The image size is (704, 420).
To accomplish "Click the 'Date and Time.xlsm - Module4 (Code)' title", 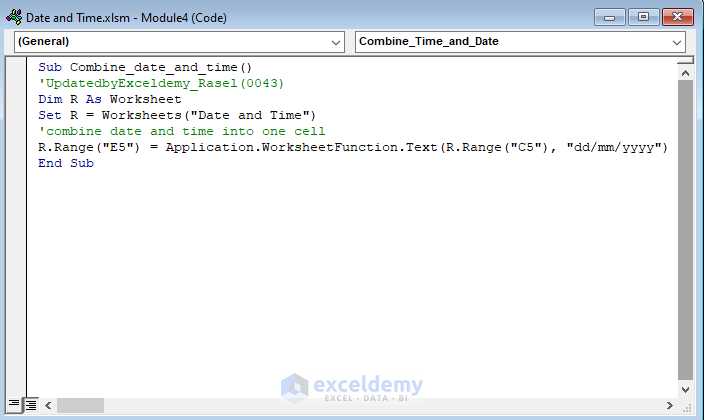I will pos(126,18).
